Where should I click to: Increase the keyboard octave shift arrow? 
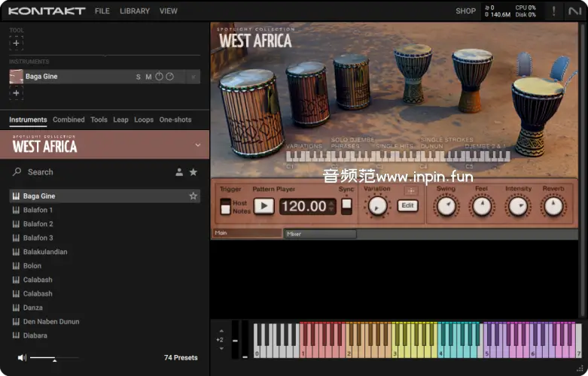pyautogui.click(x=221, y=330)
